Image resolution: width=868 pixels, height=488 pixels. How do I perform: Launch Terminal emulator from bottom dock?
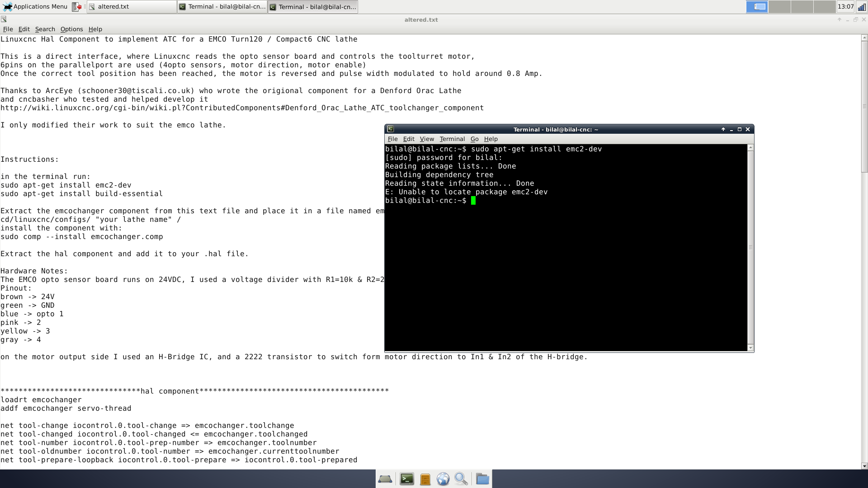point(407,479)
